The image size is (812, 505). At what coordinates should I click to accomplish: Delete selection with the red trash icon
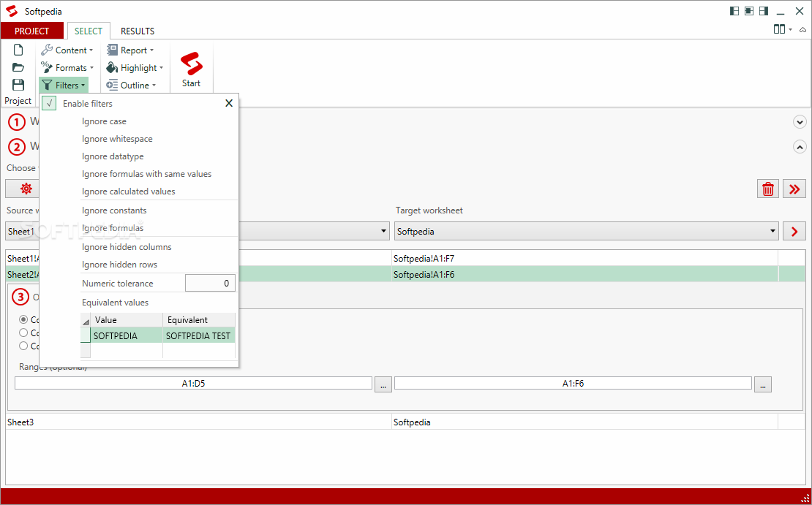768,189
